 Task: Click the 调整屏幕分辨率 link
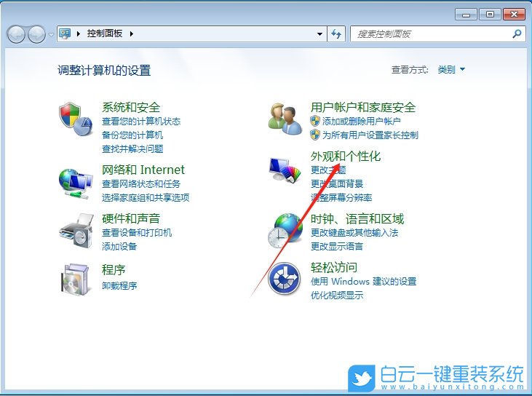pos(341,197)
